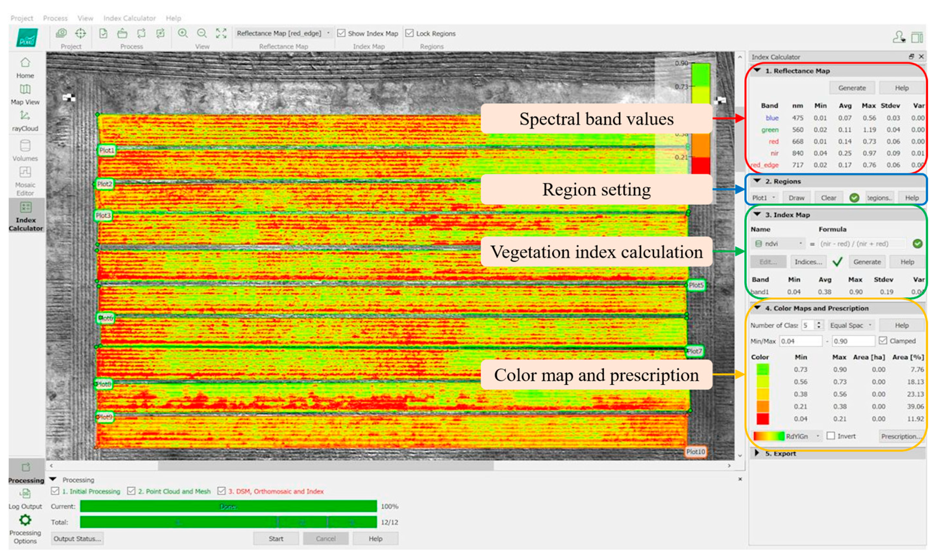The height and width of the screenshot is (560, 937).
Task: Toggle 2. Point Cloud and Mesh checkbox
Action: tap(131, 491)
